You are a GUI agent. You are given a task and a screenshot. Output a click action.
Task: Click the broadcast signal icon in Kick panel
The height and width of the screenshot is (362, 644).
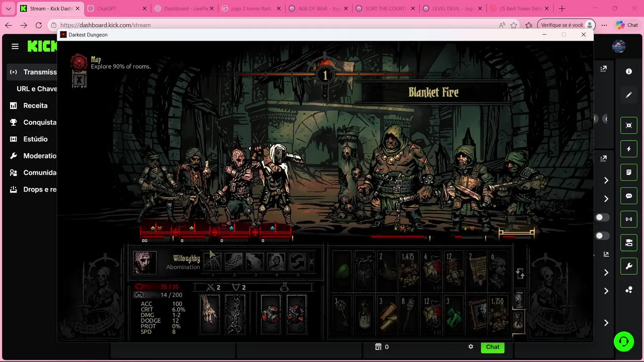[x=628, y=219]
